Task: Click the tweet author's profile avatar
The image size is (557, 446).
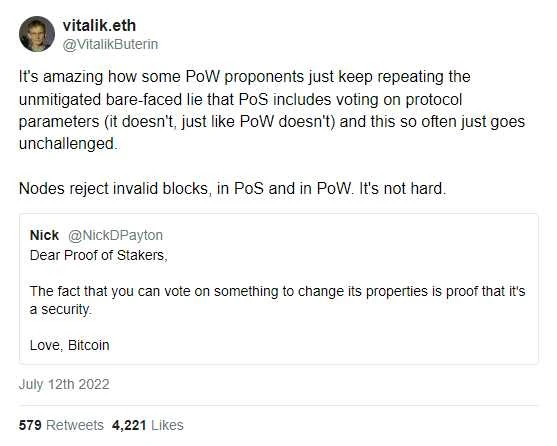Action: pos(37,34)
